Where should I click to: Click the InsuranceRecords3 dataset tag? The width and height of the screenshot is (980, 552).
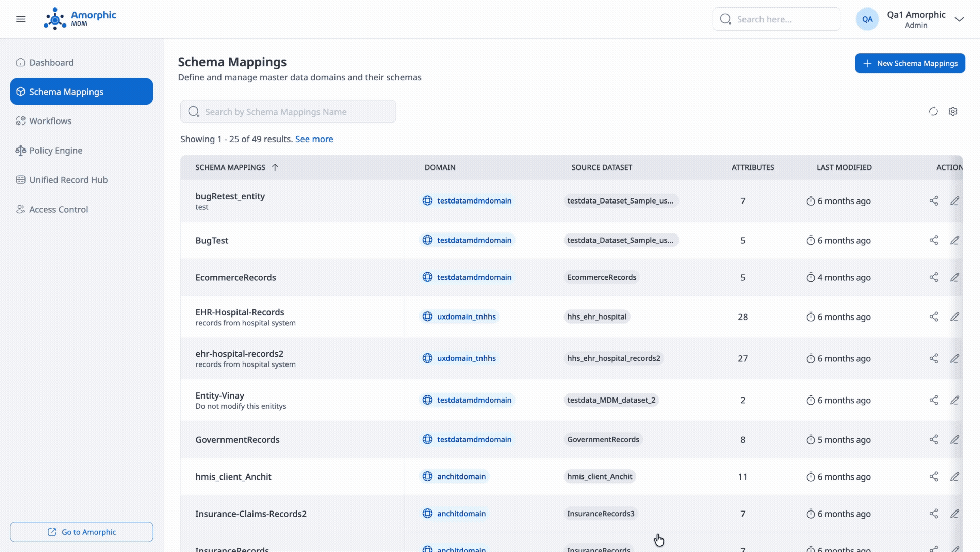click(x=601, y=514)
